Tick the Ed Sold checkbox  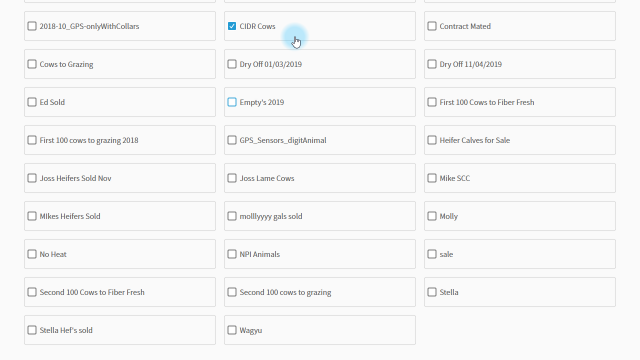(x=32, y=102)
